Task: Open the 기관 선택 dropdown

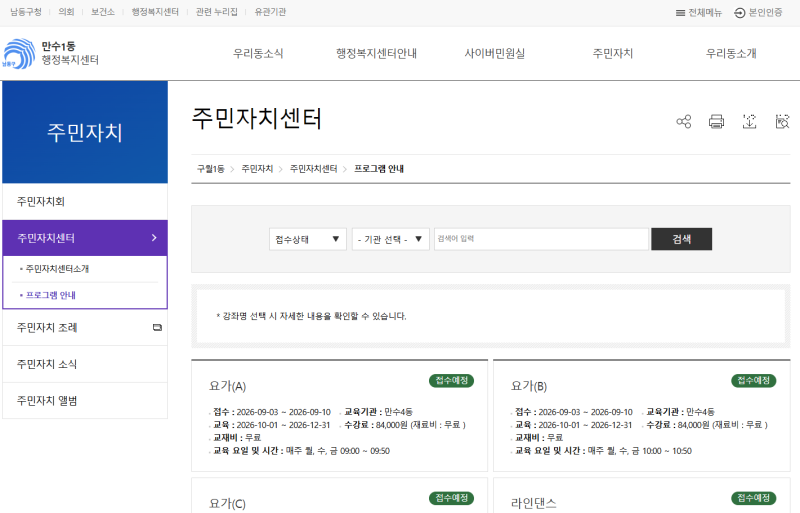Action: 390,239
